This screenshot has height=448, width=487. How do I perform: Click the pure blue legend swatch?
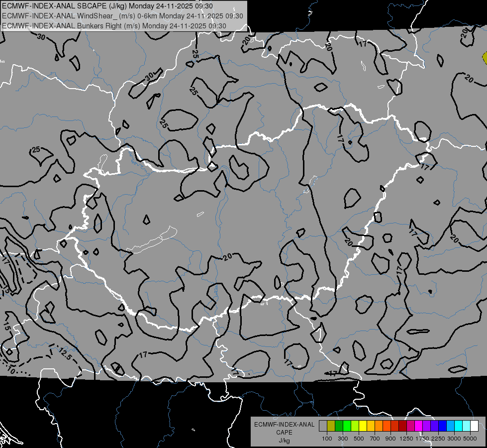pos(443,426)
